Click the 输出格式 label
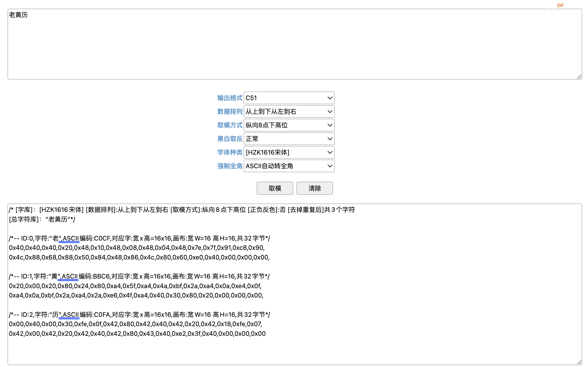588x367 pixels. coord(230,98)
